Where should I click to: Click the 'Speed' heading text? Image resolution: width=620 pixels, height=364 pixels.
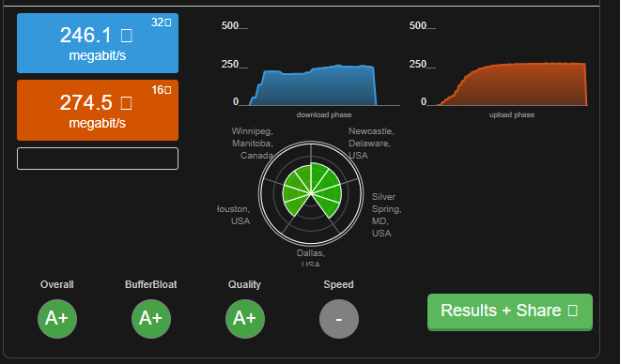click(x=338, y=284)
